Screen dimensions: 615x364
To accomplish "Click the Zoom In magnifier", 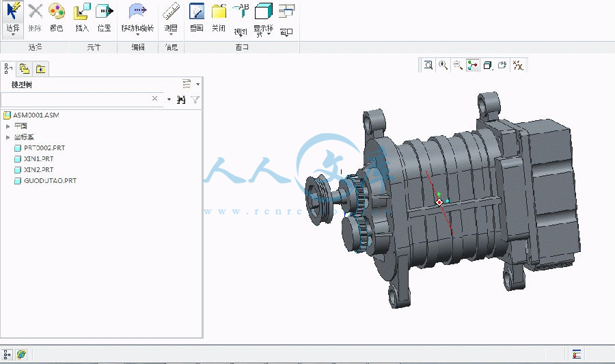I will tap(443, 65).
